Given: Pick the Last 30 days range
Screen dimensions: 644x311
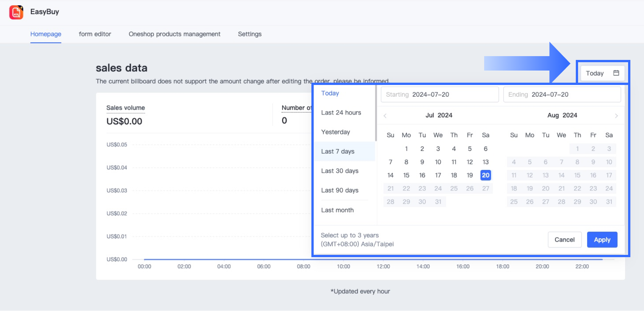Looking at the screenshot, I should tap(340, 171).
